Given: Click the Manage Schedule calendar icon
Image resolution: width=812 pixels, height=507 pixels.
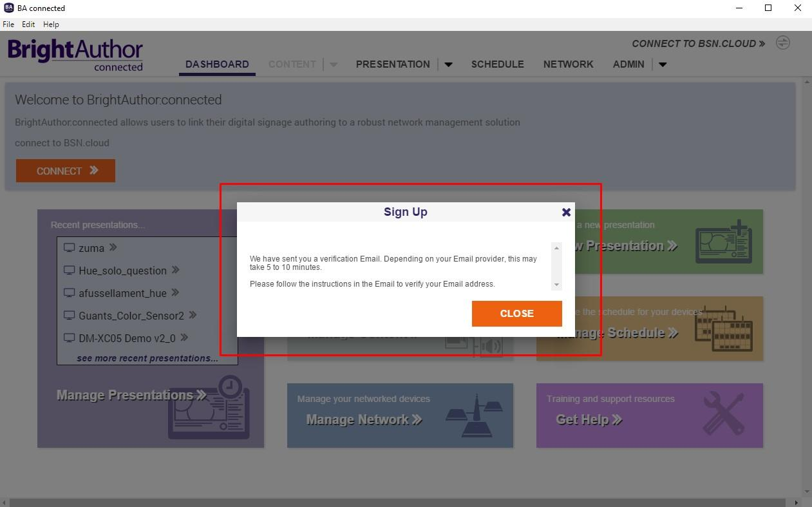Looking at the screenshot, I should pyautogui.click(x=724, y=327).
